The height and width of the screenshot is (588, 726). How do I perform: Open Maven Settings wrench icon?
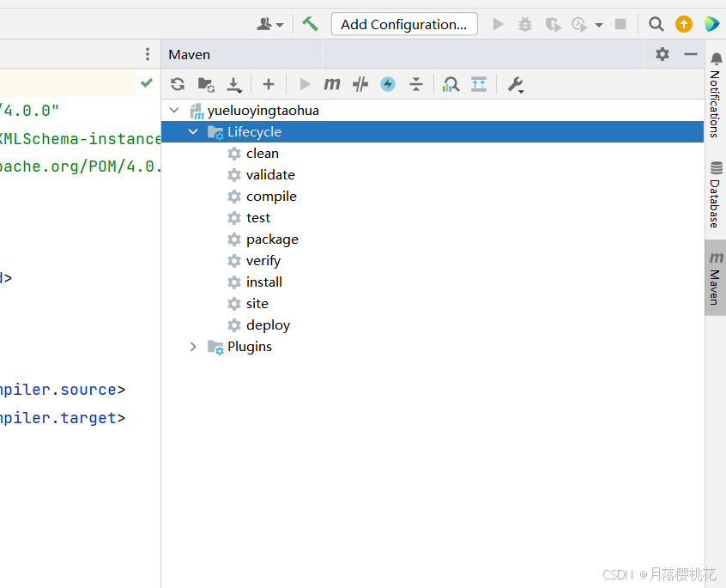515,84
